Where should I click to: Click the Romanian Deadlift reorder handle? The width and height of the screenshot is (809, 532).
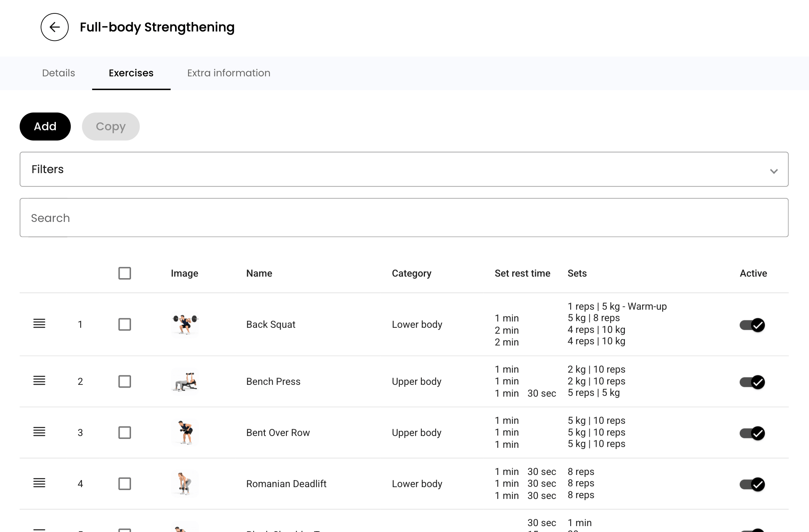[x=39, y=483]
